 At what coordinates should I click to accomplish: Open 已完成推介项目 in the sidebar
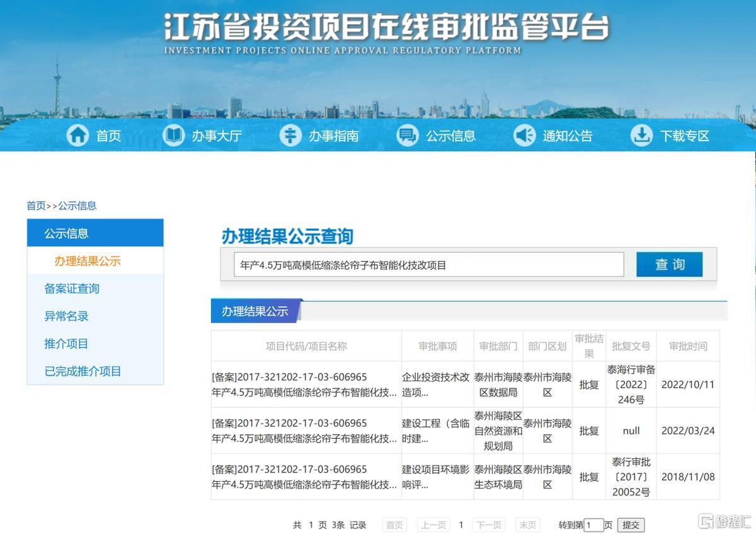(x=83, y=371)
